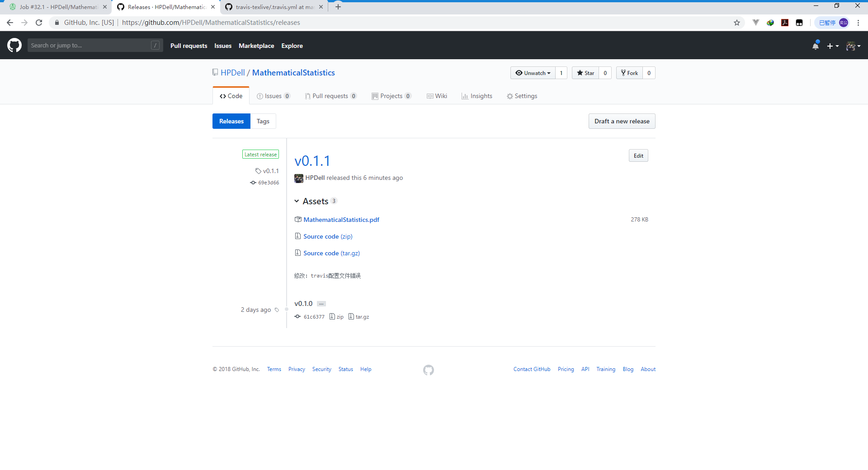This screenshot has width=868, height=470.
Task: Click the HPDell avatar next to release
Action: pos(298,178)
